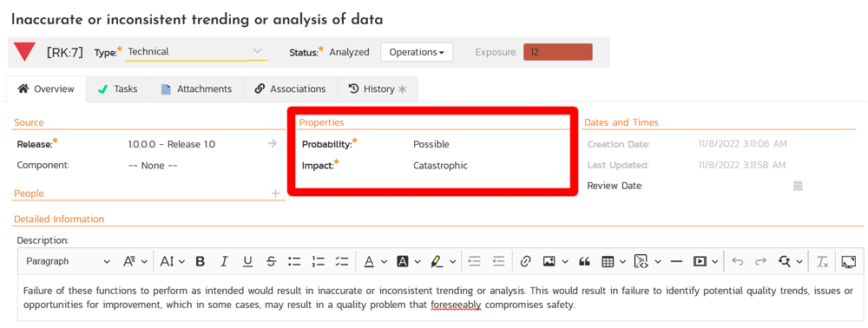868x328 pixels.
Task: Apply strikethrough formatting
Action: [271, 262]
